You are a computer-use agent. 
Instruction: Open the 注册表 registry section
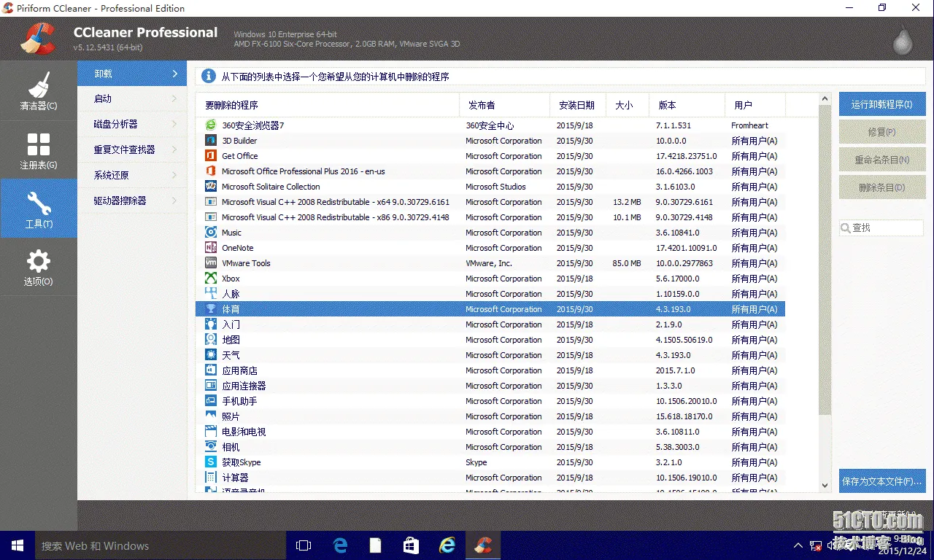coord(38,151)
